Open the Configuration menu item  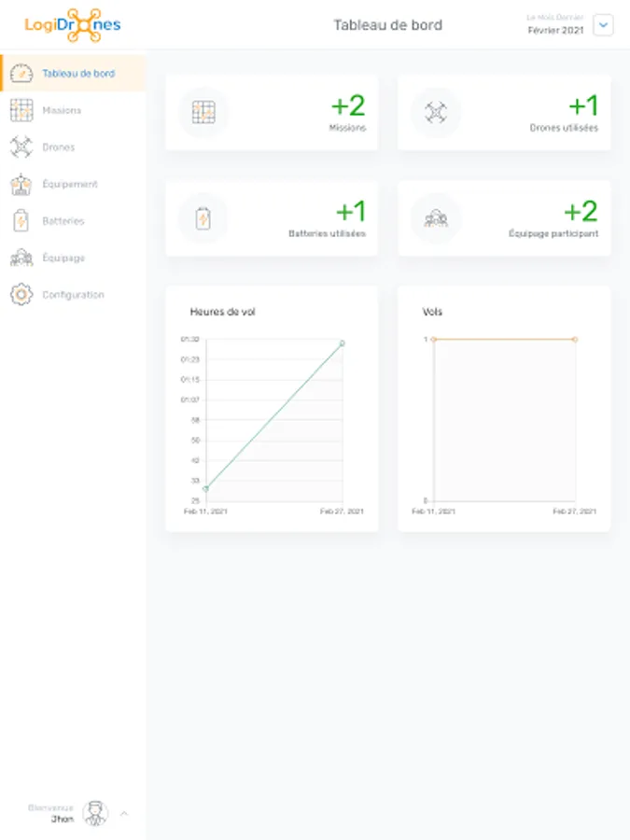[73, 295]
